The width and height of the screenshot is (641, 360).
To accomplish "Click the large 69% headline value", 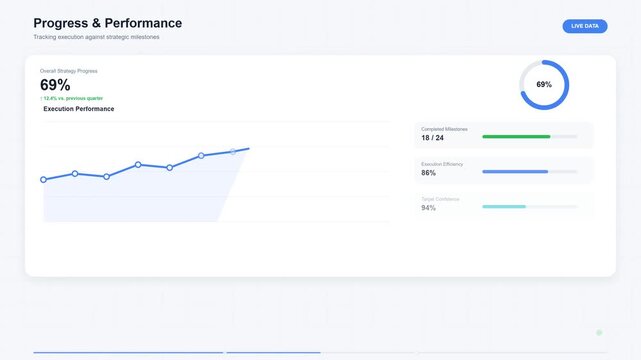I will click(x=55, y=85).
